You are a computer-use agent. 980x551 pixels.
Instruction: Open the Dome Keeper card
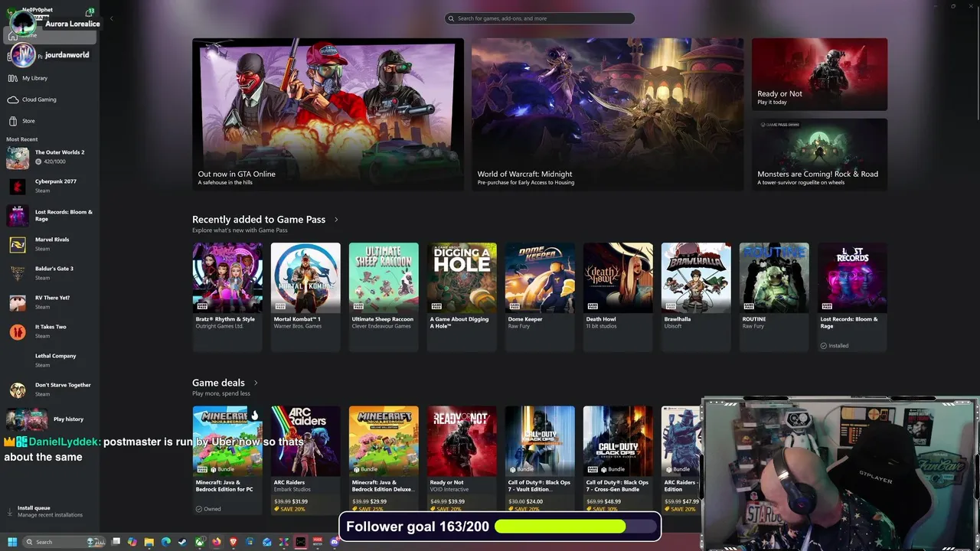tap(540, 297)
